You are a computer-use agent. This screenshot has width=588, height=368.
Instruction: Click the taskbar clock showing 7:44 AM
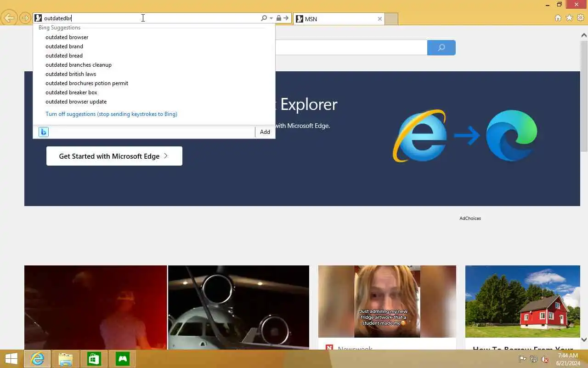click(x=568, y=359)
